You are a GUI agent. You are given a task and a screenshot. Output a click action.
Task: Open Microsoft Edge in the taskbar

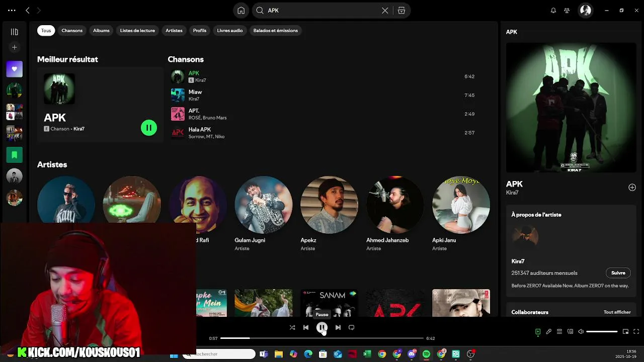tap(308, 354)
